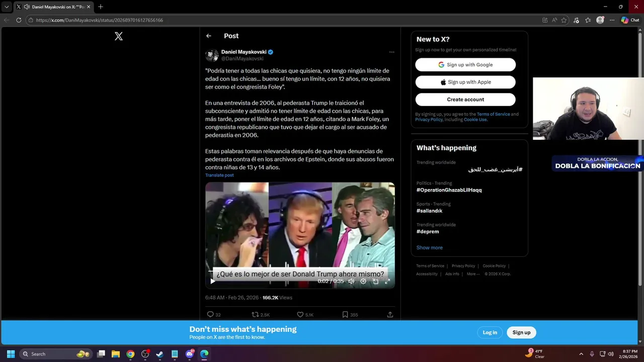View site information padlock icon
This screenshot has width=644, height=362.
(31, 20)
